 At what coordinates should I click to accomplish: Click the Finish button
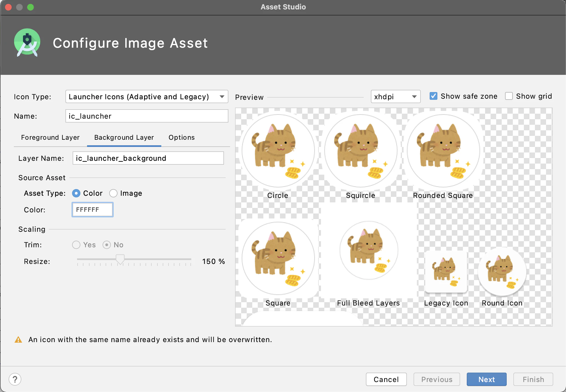click(533, 379)
